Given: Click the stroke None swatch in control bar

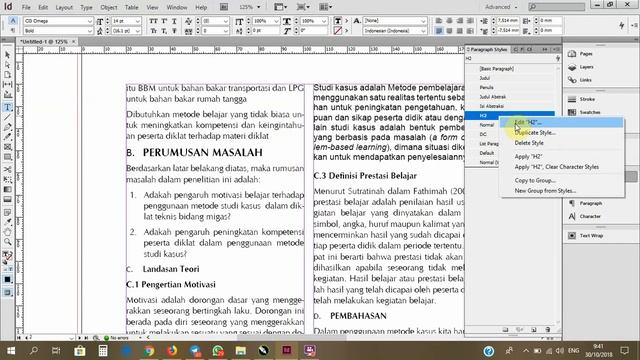Looking at the screenshot, I should 338,31.
